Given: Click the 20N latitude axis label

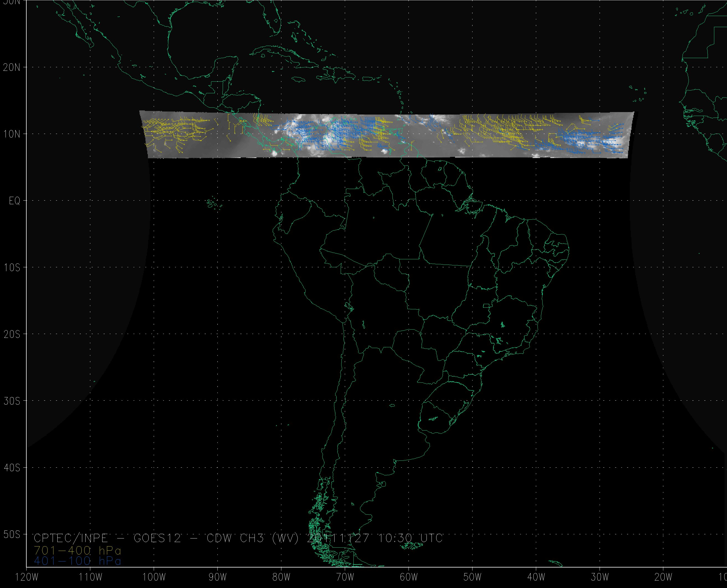Looking at the screenshot, I should coord(12,68).
